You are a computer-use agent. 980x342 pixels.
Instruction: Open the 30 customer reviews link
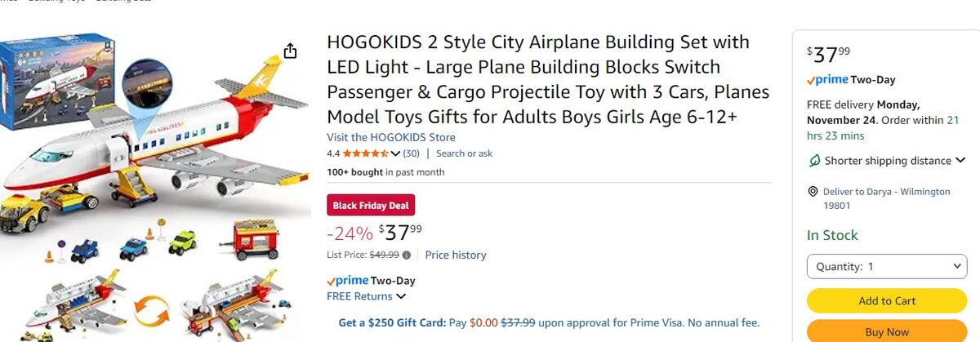click(412, 153)
